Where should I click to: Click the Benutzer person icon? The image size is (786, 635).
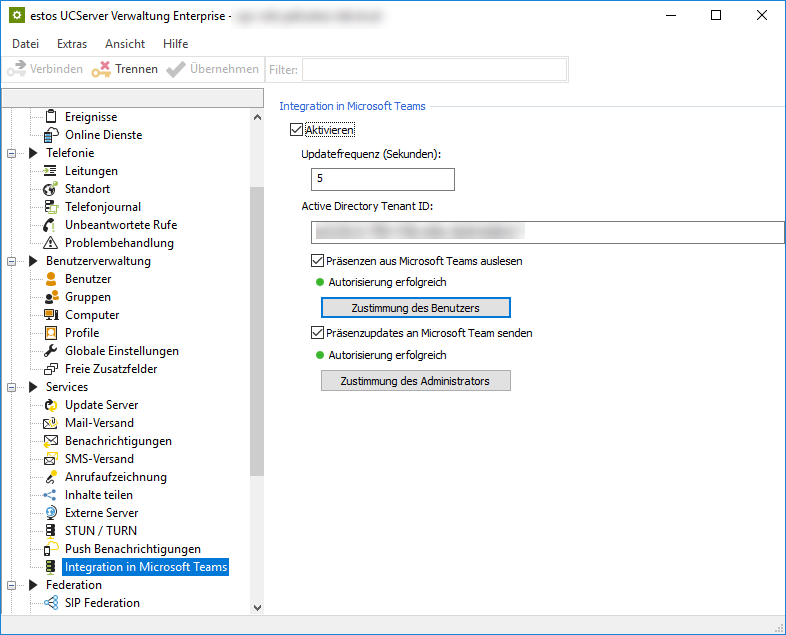[51, 279]
